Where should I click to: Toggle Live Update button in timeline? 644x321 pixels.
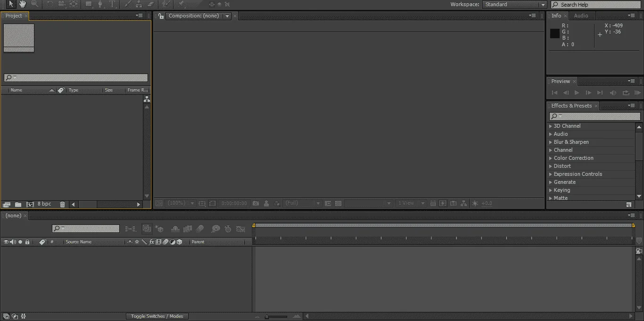(147, 229)
